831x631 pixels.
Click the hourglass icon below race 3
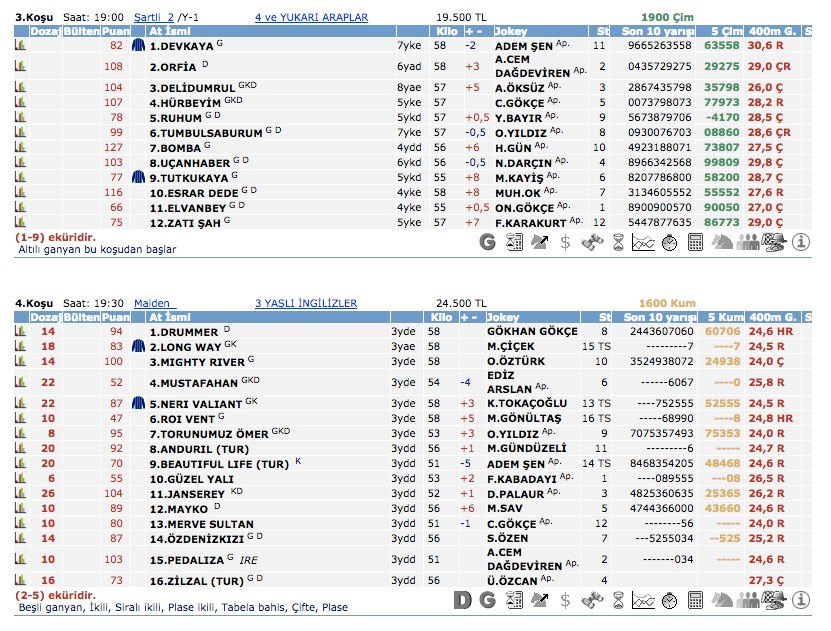click(618, 241)
